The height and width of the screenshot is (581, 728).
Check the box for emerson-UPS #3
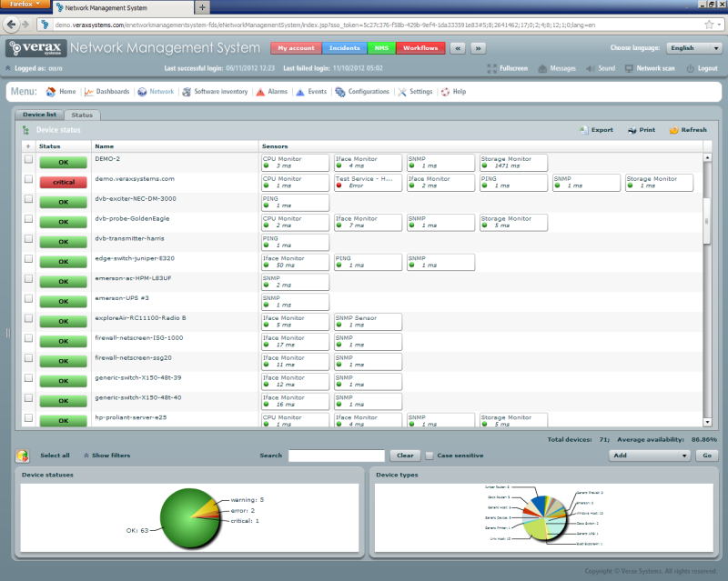pyautogui.click(x=29, y=299)
